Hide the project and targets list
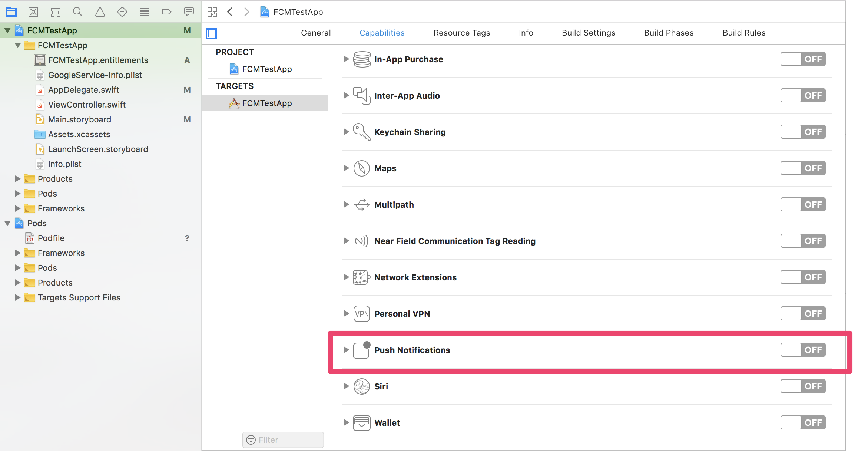868x451 pixels. pyautogui.click(x=211, y=33)
